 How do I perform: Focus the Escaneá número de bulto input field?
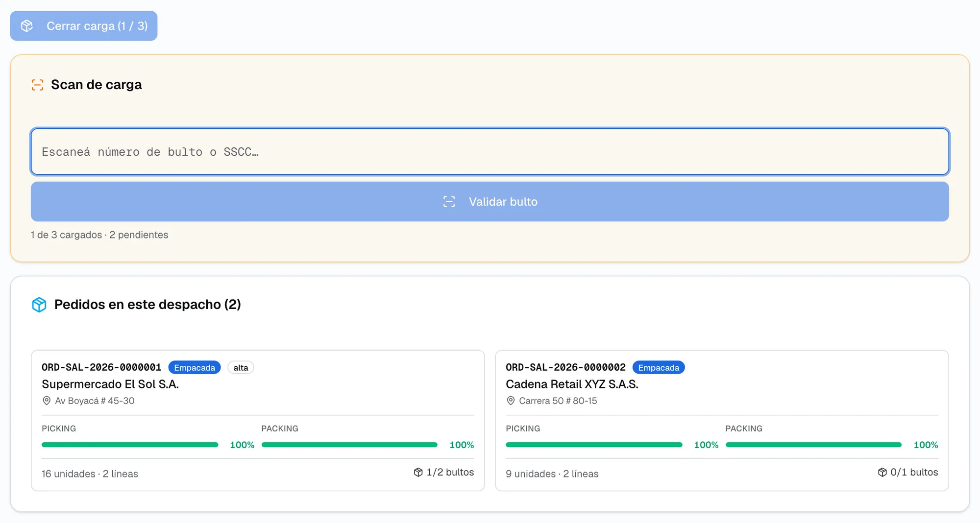(x=490, y=152)
